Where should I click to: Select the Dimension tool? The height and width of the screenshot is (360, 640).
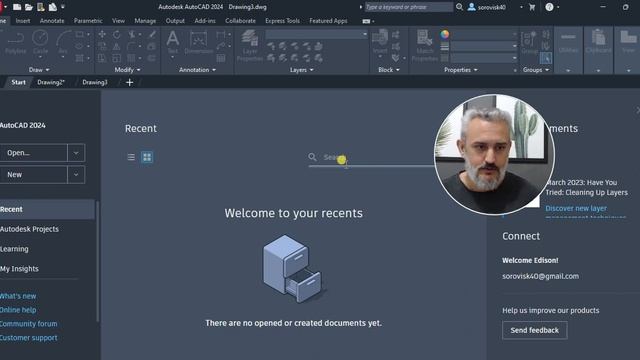[x=199, y=43]
